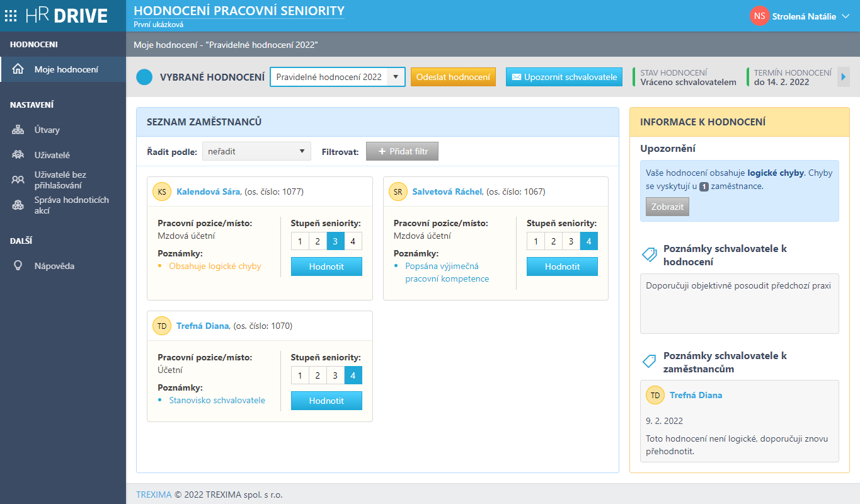This screenshot has width=860, height=504.
Task: Open the app grid menu icon
Action: click(x=11, y=16)
